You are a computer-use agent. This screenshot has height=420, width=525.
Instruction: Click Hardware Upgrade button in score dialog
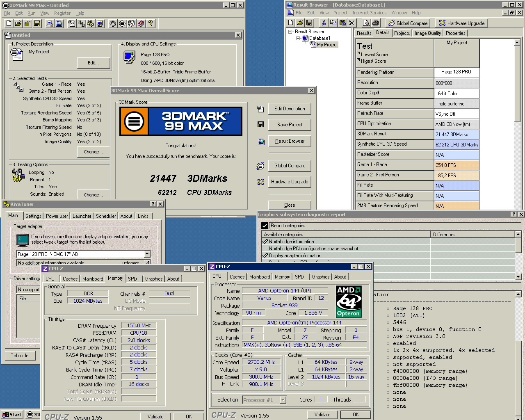point(290,182)
